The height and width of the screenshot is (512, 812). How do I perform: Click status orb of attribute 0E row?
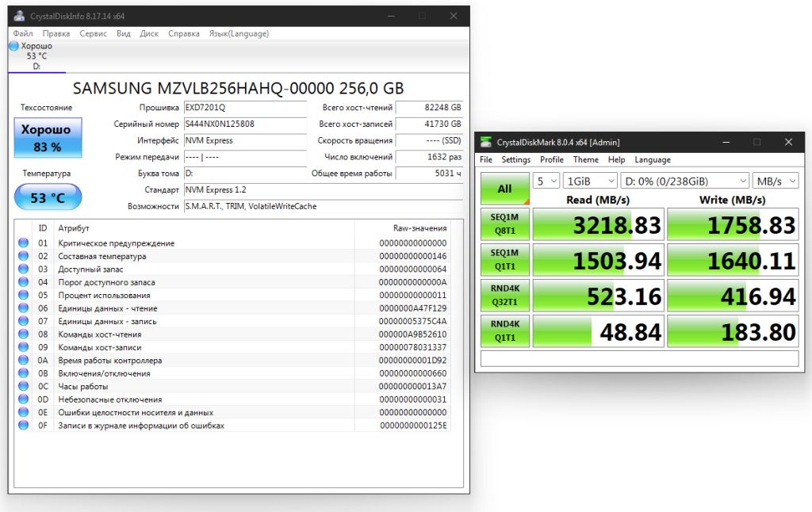(x=23, y=412)
